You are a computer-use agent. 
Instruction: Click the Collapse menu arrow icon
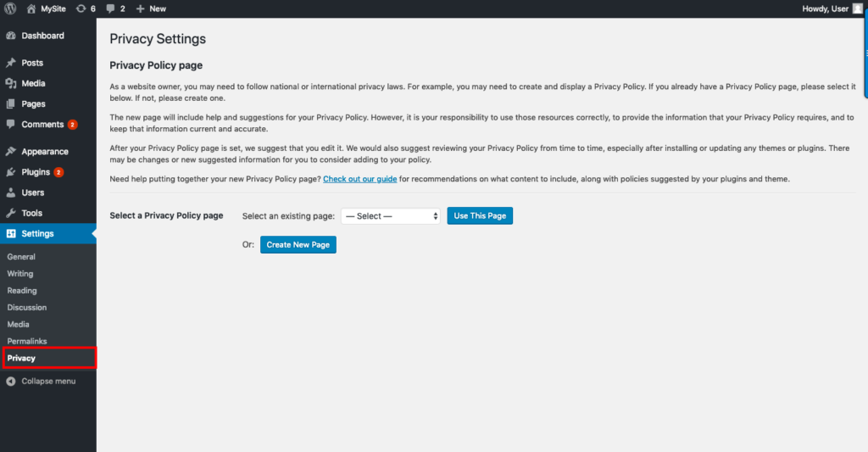[11, 381]
